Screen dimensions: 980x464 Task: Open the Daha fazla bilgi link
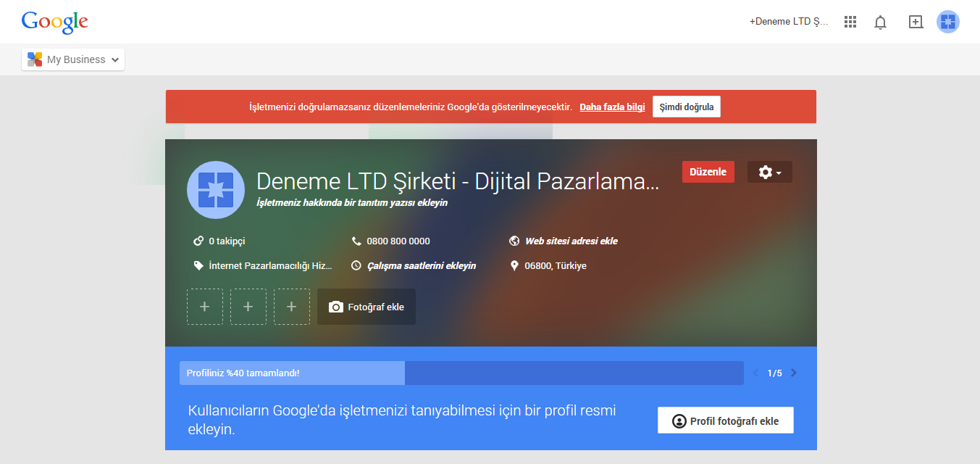(x=612, y=107)
